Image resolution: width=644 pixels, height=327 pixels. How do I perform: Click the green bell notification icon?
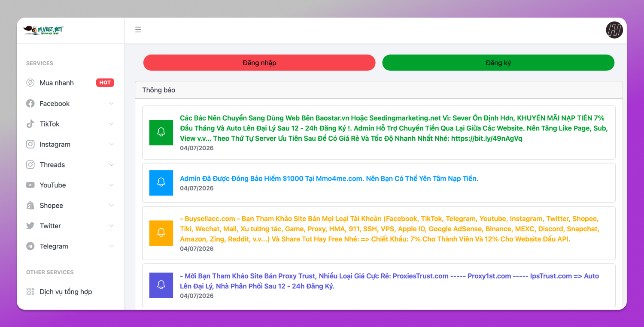[161, 132]
